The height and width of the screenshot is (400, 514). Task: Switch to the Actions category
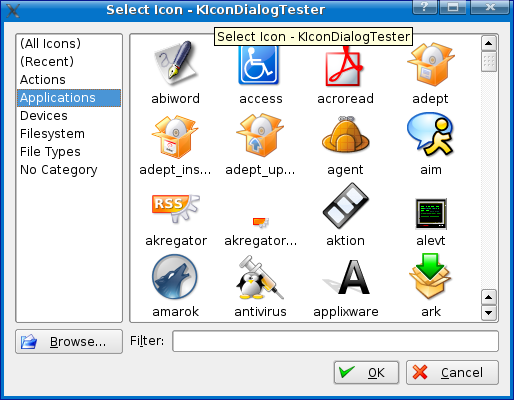pyautogui.click(x=69, y=79)
